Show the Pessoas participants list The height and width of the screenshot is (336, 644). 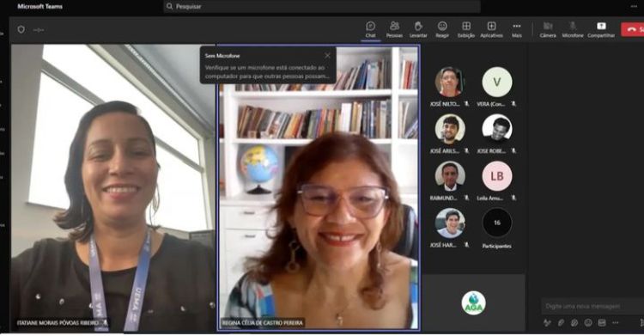[394, 29]
